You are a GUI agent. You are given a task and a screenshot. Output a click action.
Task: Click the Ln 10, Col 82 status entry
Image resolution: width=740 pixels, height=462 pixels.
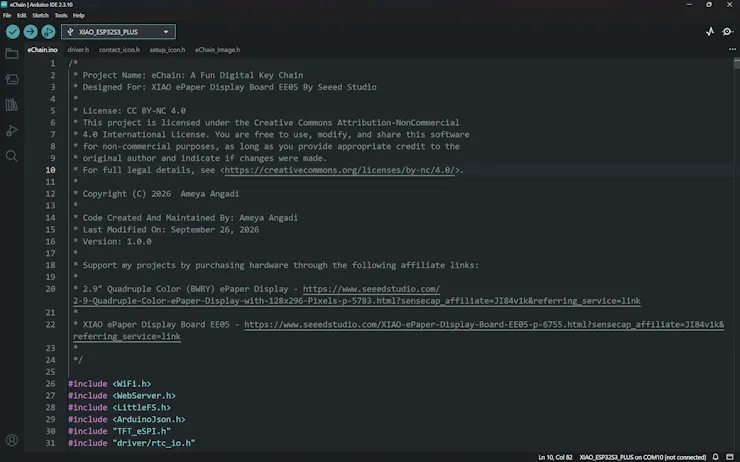coord(555,457)
